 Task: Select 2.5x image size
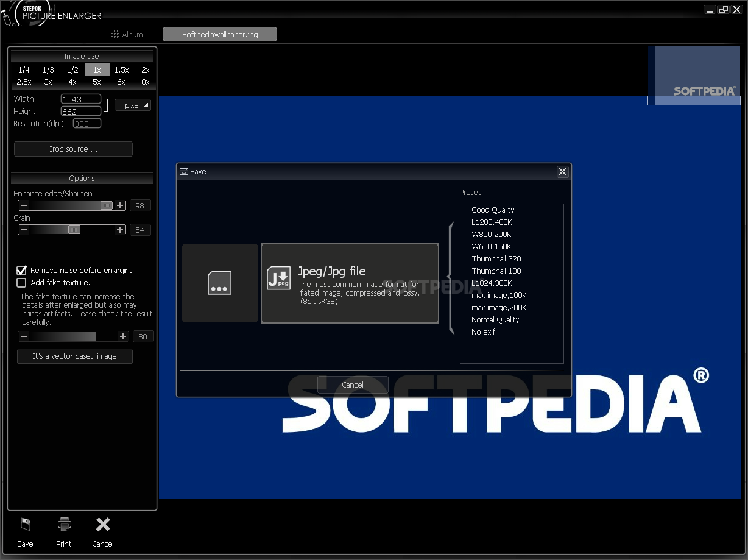coord(24,82)
